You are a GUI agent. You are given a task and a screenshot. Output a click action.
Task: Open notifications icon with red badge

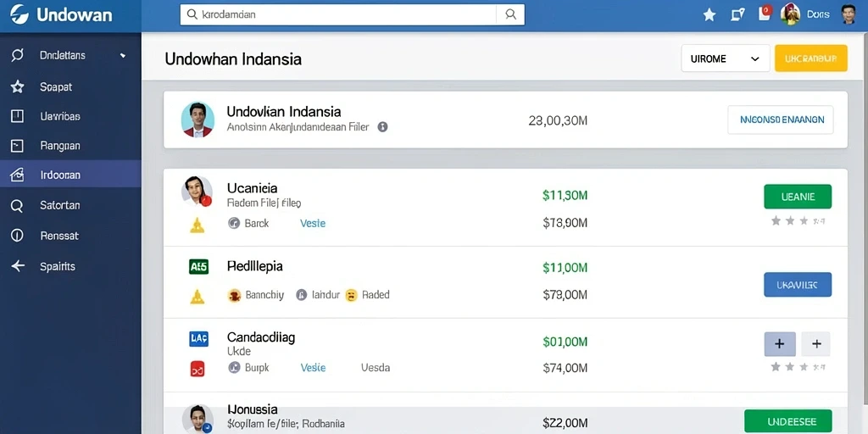(765, 14)
